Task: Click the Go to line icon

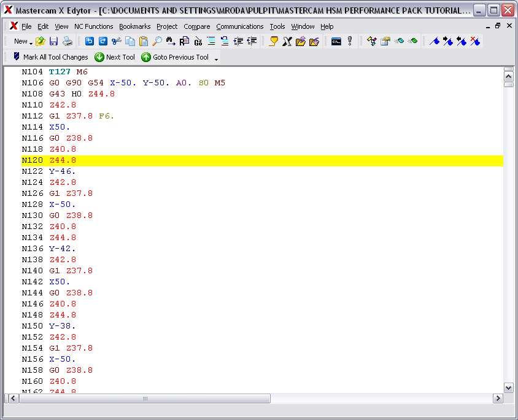Action: tap(198, 41)
